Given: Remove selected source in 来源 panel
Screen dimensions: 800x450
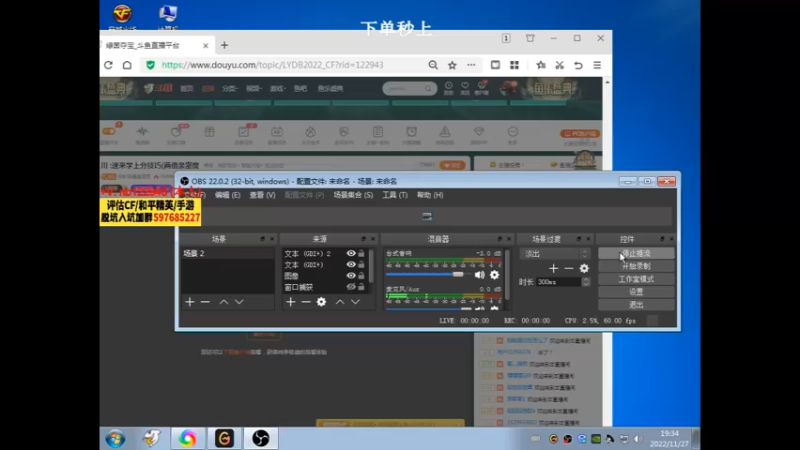Looking at the screenshot, I should [x=306, y=302].
